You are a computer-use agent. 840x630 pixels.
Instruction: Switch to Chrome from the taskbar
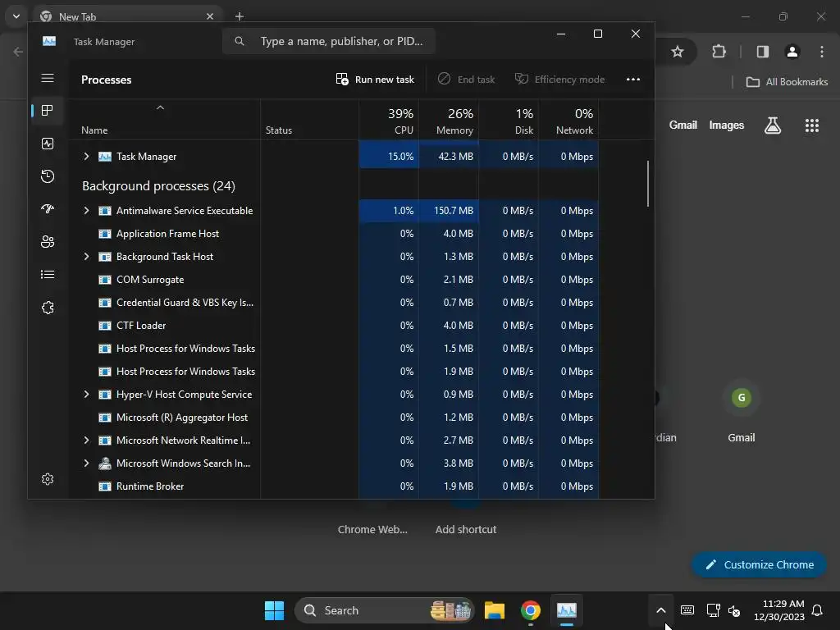point(531,610)
